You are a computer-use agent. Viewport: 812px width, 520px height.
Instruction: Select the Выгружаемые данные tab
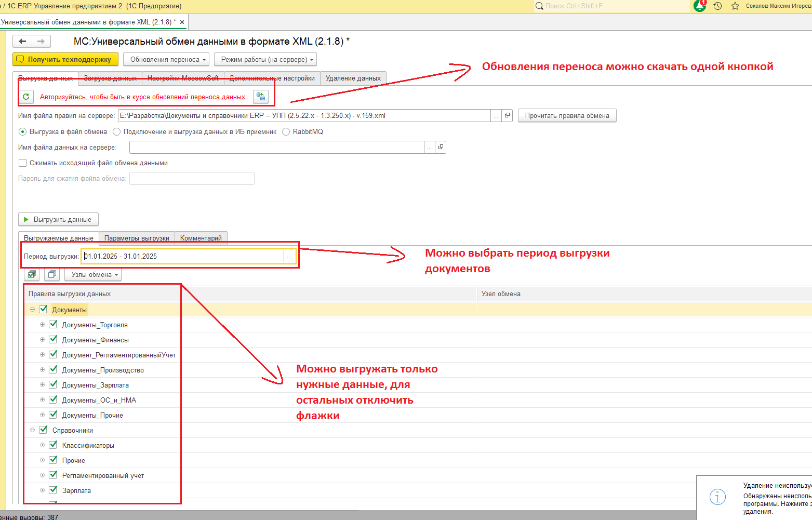(59, 238)
